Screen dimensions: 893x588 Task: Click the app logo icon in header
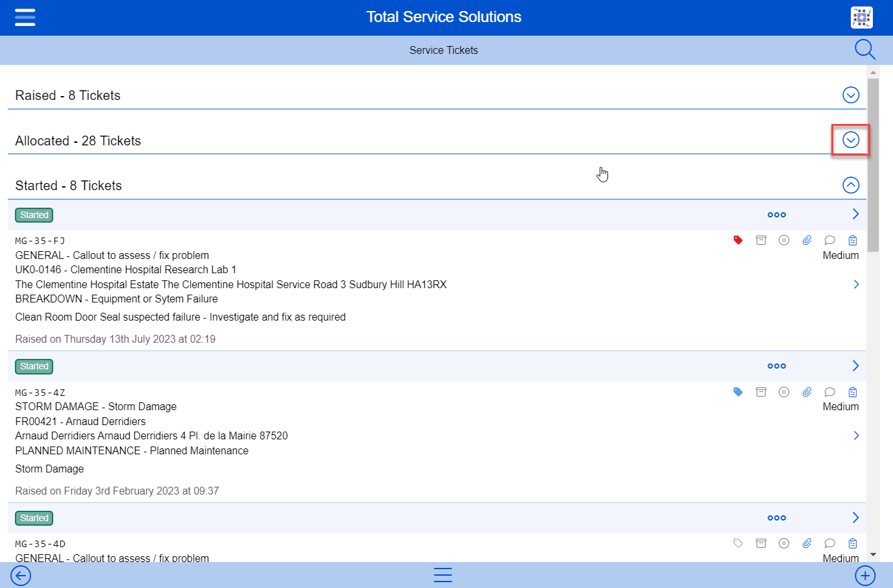pos(861,18)
